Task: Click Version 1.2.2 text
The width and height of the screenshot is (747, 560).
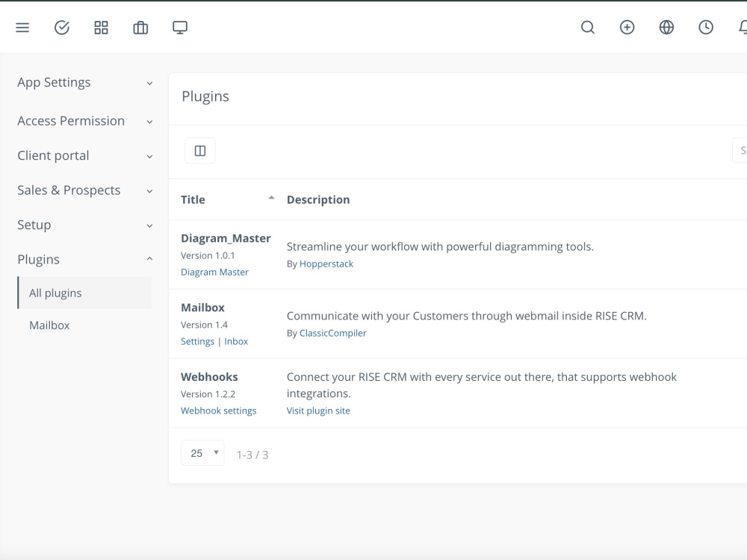Action: point(208,394)
